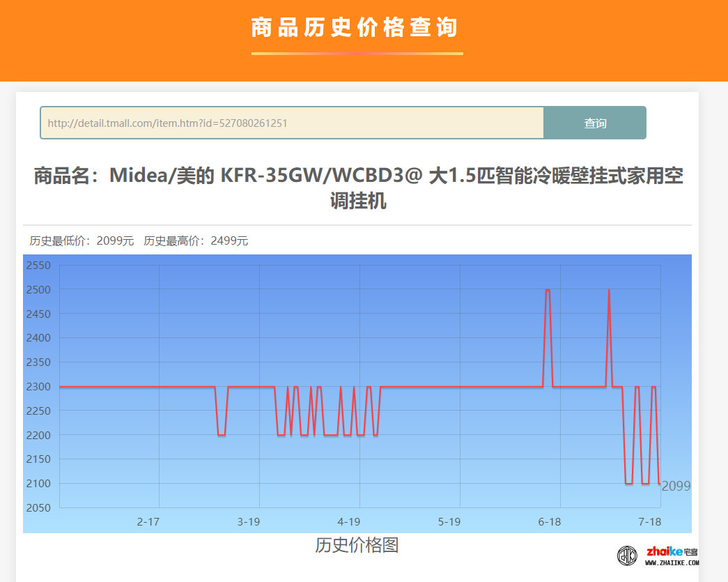Click the 查询 search button
The image size is (728, 582).
[x=595, y=123]
